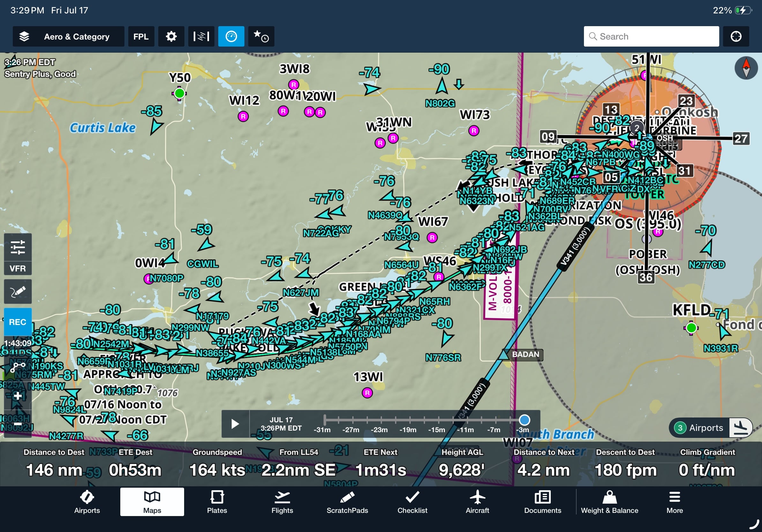The width and height of the screenshot is (762, 532).
Task: Select the WI12 private airport marker
Action: [x=243, y=116]
